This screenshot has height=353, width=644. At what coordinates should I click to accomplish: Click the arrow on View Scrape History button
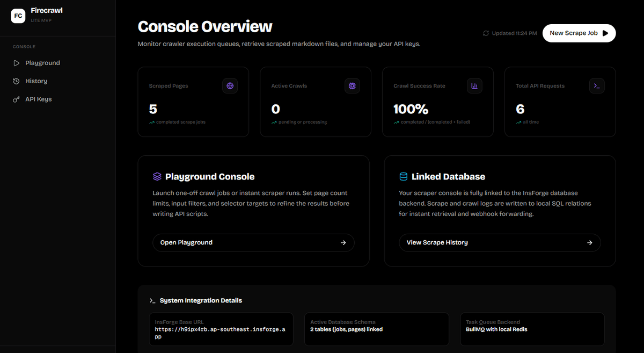pyautogui.click(x=590, y=243)
